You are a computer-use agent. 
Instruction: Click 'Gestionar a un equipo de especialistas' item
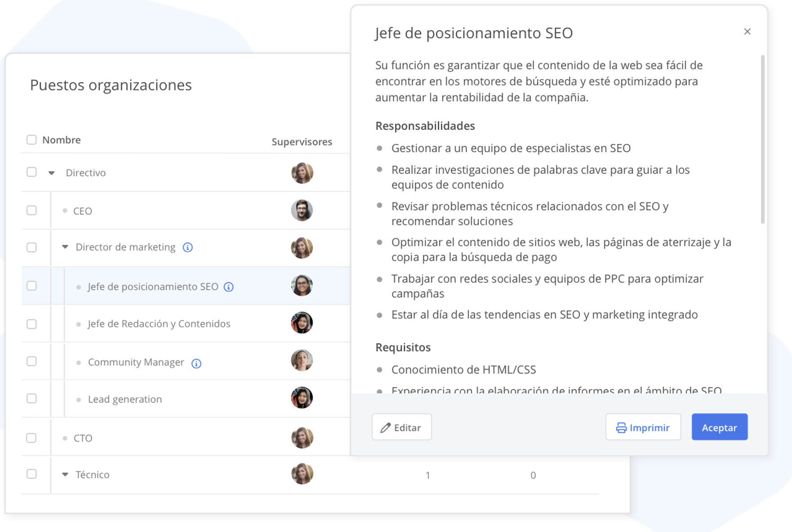click(511, 148)
